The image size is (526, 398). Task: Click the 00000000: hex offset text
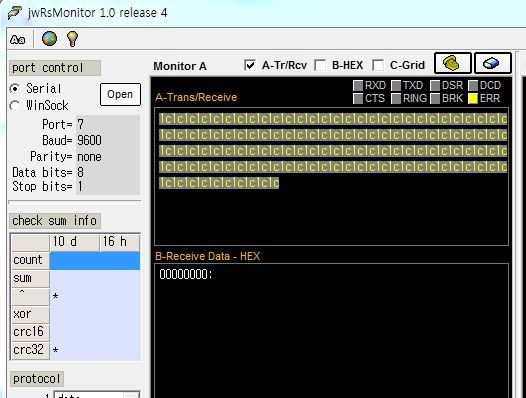pos(186,275)
